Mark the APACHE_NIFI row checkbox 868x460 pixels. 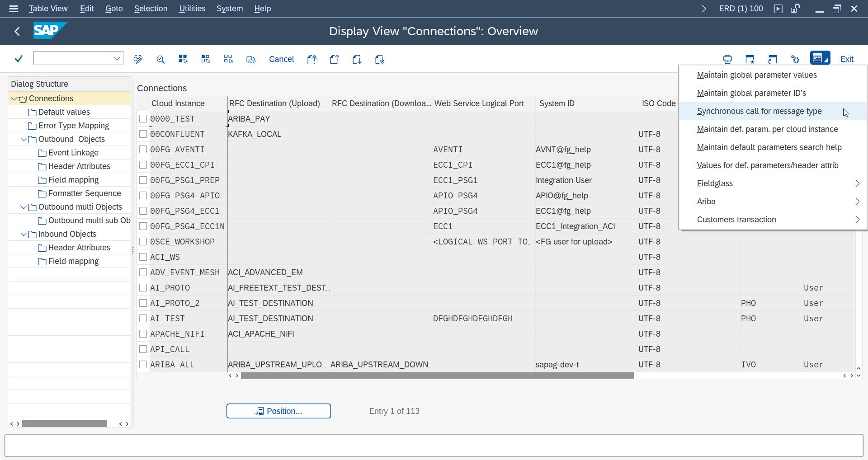pyautogui.click(x=143, y=333)
